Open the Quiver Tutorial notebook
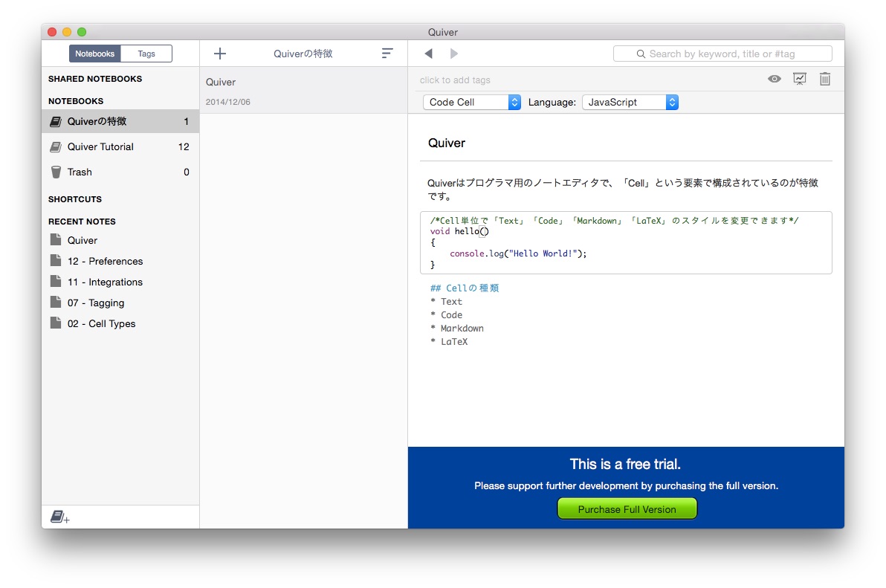This screenshot has width=886, height=588. pyautogui.click(x=120, y=147)
